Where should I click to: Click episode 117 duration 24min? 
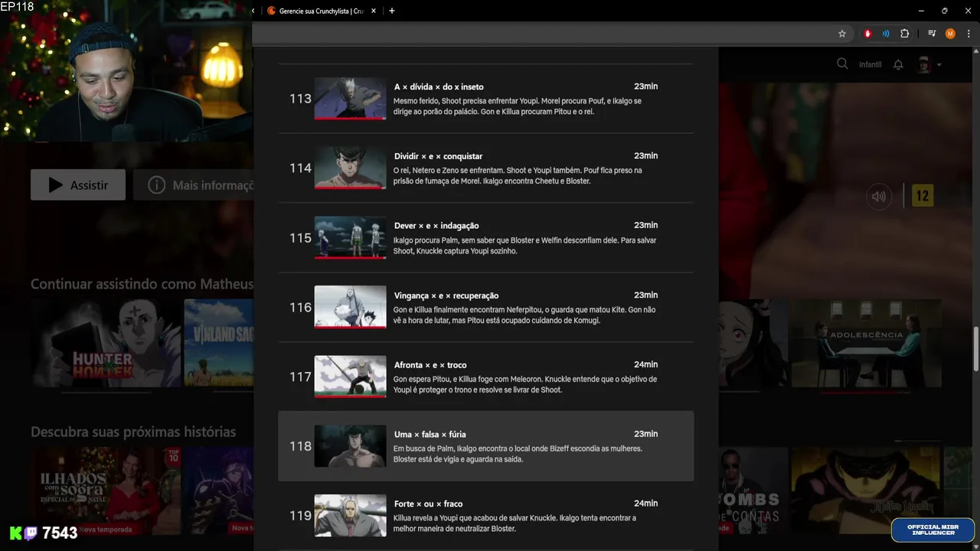(645, 364)
